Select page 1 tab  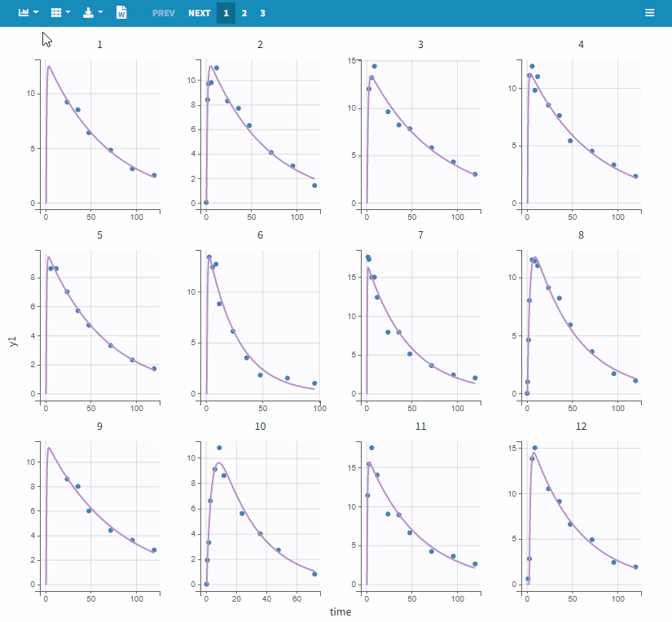point(226,13)
